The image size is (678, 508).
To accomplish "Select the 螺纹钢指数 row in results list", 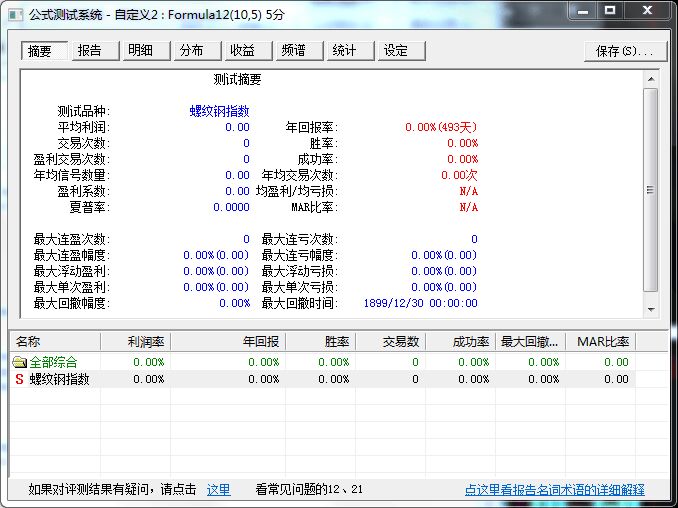I will 60,380.
